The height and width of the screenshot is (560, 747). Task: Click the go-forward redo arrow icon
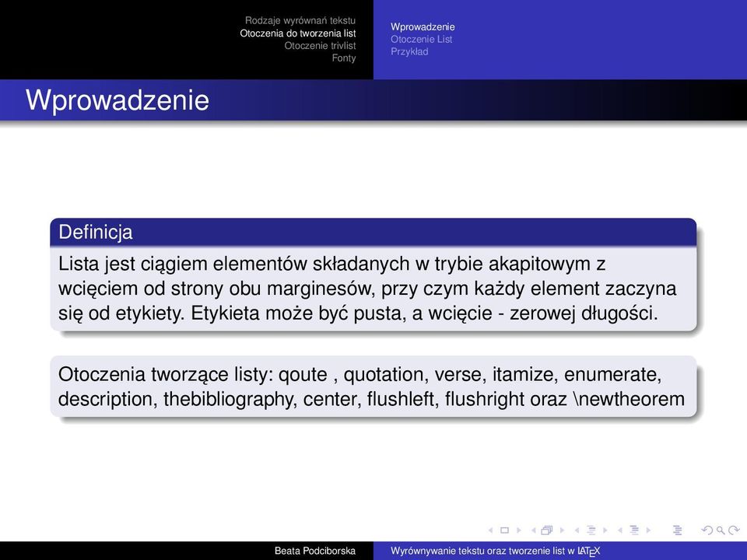click(734, 530)
